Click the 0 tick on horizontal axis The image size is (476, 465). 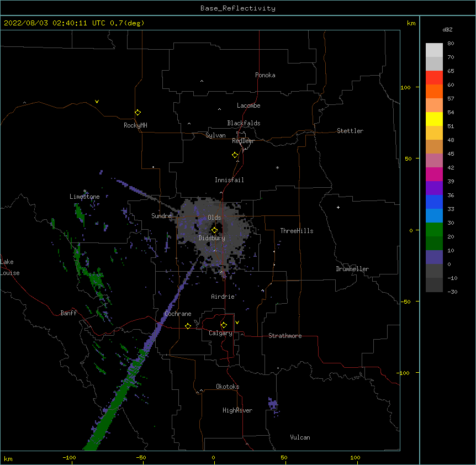click(x=213, y=457)
